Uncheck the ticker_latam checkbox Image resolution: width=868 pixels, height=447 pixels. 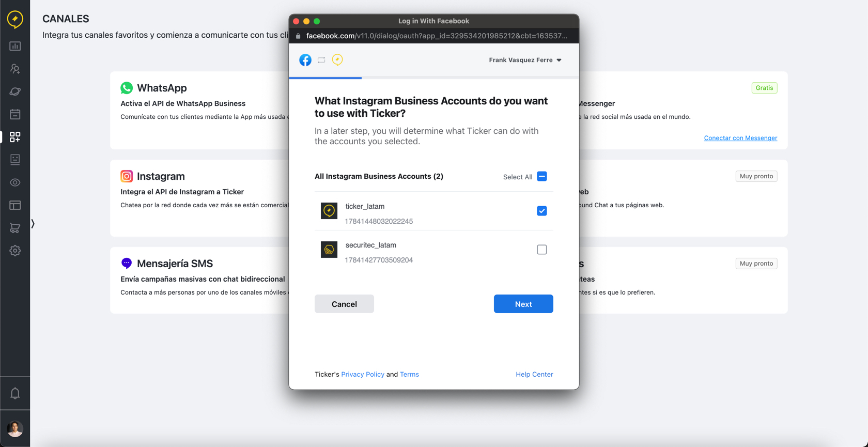(542, 211)
